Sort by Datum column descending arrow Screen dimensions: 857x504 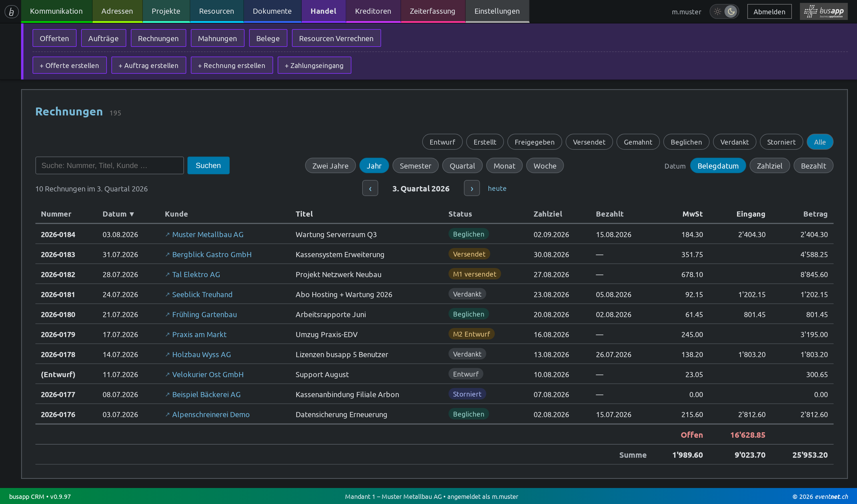click(x=132, y=214)
